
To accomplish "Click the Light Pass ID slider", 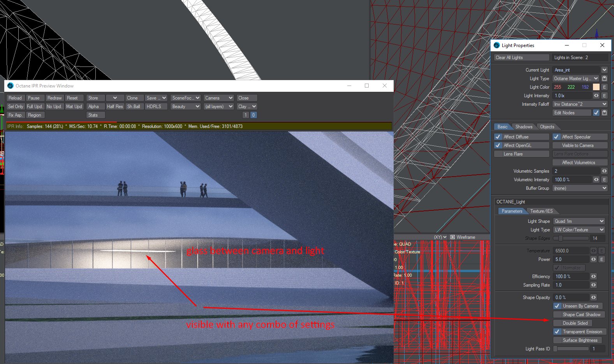I will pyautogui.click(x=571, y=349).
